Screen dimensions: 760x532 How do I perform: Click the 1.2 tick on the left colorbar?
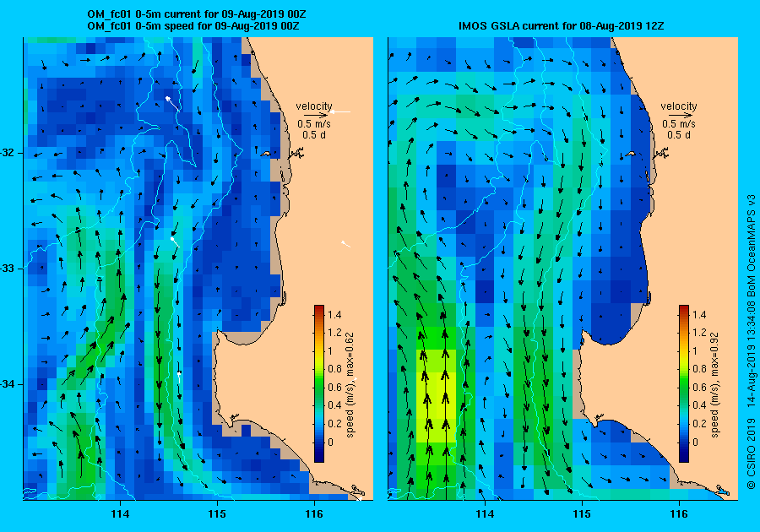[x=334, y=333]
